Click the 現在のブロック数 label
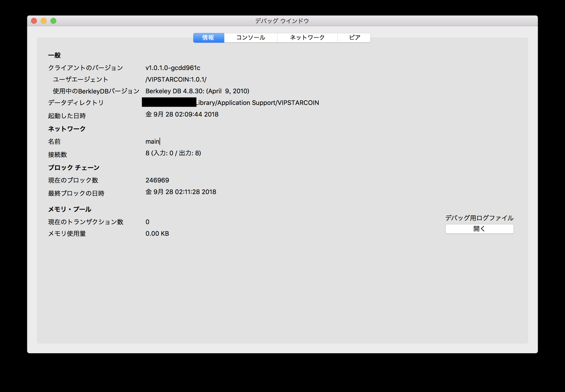Viewport: 565px width, 392px height. [73, 180]
